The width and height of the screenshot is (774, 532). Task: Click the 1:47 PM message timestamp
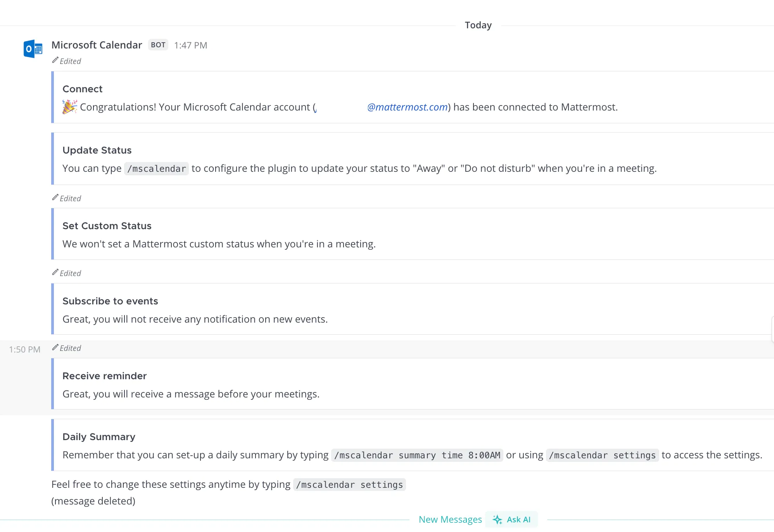tap(190, 45)
